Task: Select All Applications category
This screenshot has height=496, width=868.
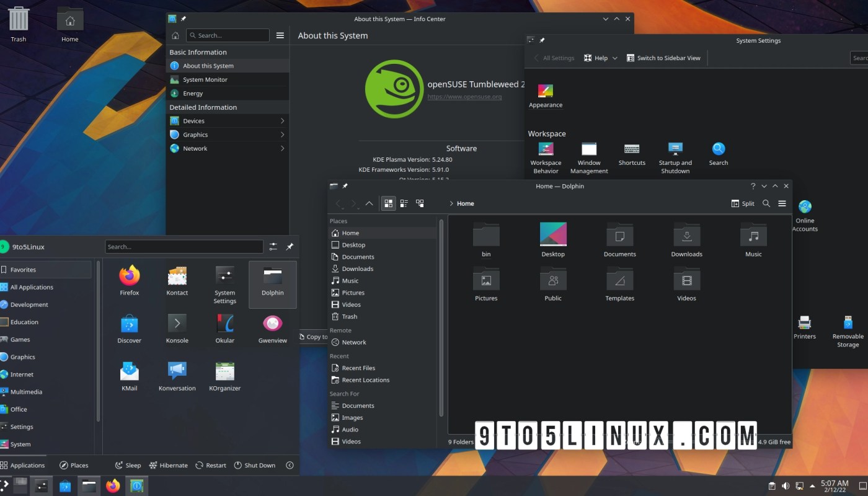Action: (x=46, y=287)
